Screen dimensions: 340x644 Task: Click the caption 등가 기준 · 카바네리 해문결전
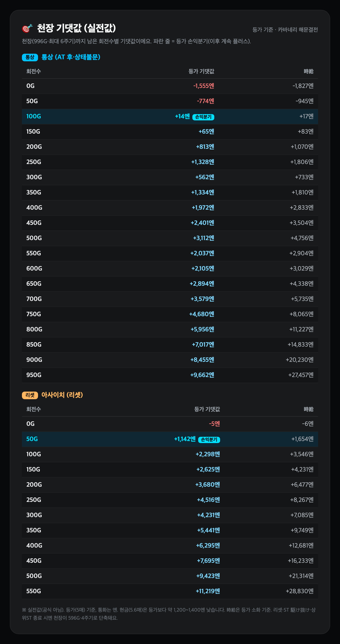pyautogui.click(x=285, y=30)
